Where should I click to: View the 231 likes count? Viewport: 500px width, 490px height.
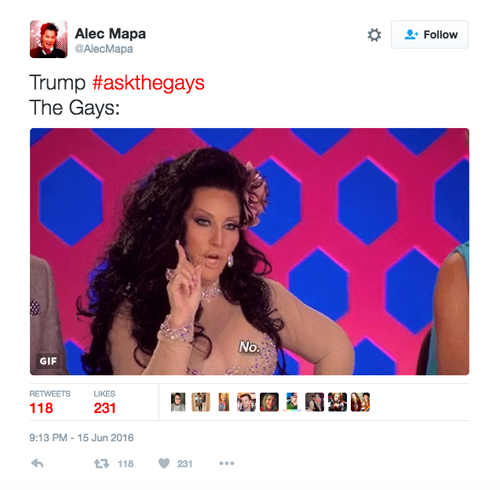tap(105, 408)
